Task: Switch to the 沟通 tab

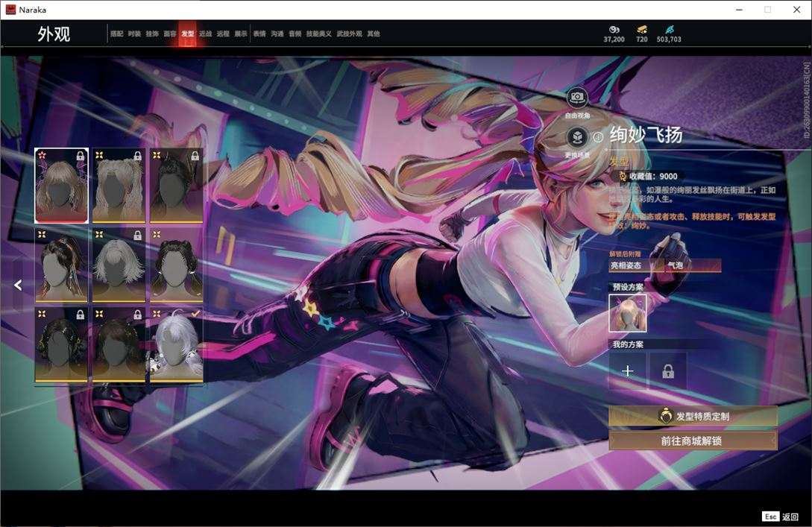Action: pyautogui.click(x=277, y=34)
